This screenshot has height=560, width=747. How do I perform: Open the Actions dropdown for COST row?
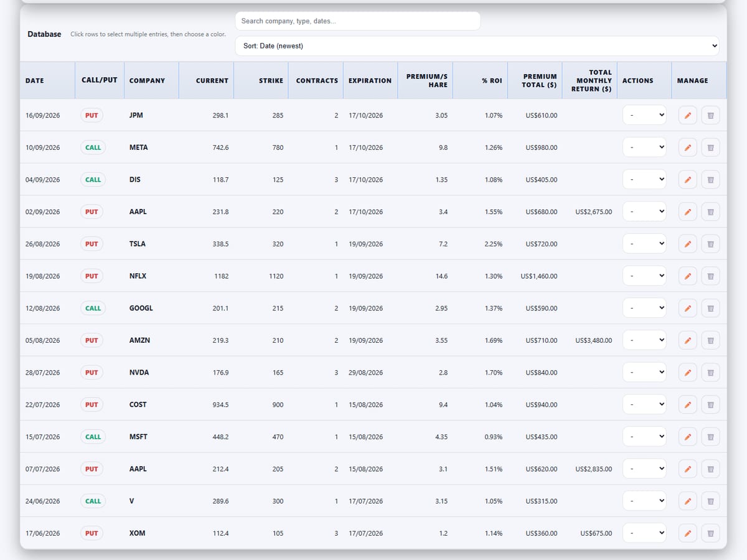[x=644, y=404]
